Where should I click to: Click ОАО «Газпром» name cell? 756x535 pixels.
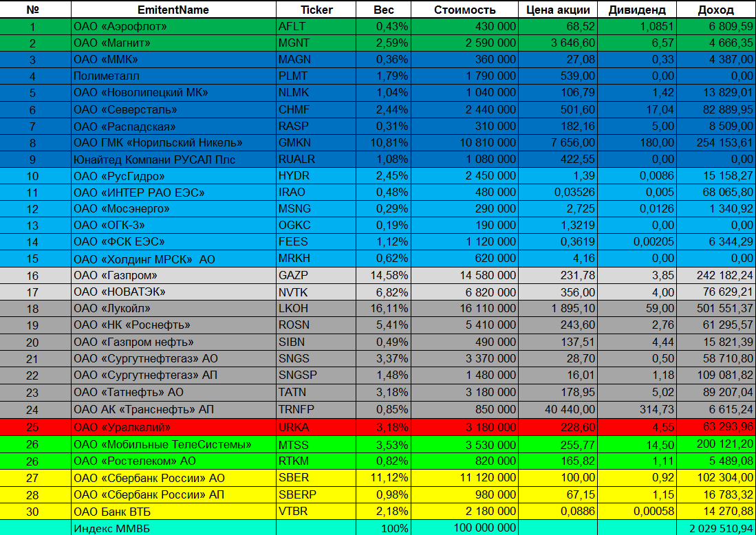point(173,275)
